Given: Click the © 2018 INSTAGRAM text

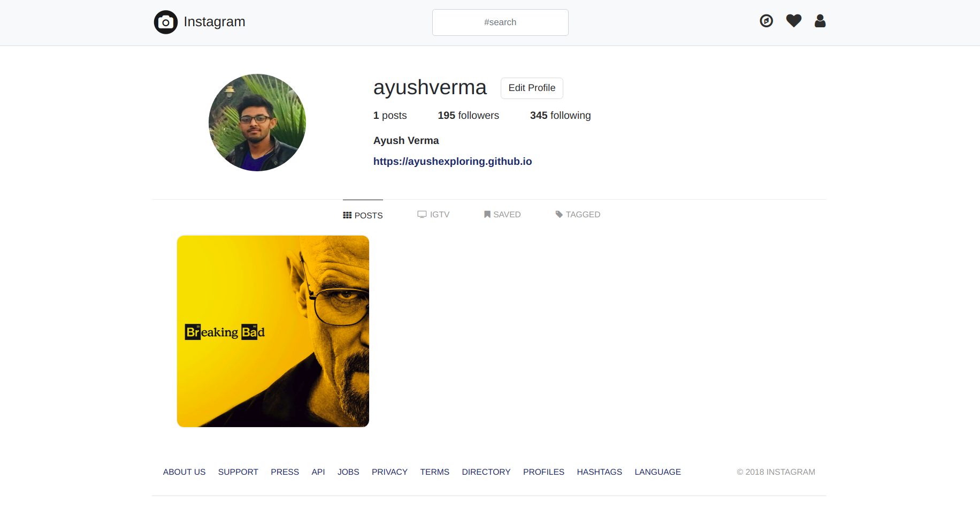Looking at the screenshot, I should pyautogui.click(x=776, y=472).
